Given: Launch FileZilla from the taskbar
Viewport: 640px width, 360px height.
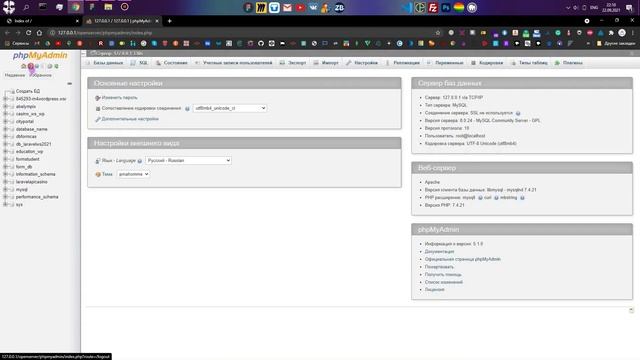Looking at the screenshot, I should tap(433, 8).
